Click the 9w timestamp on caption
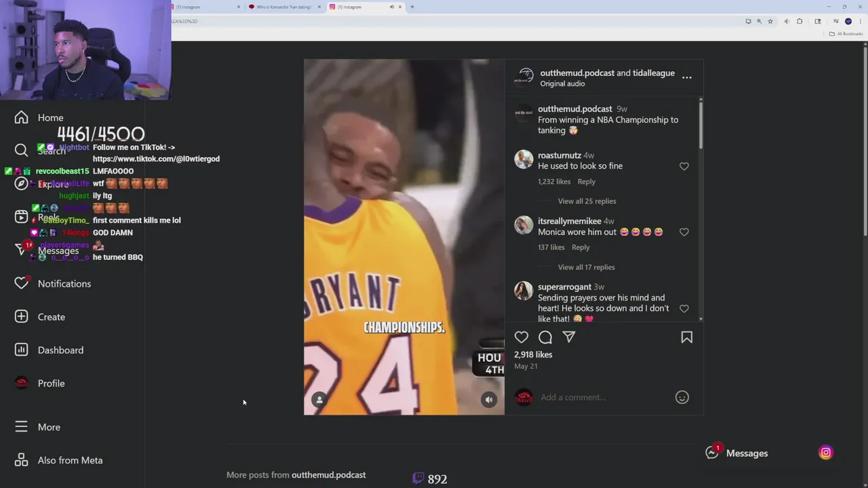This screenshot has height=488, width=868. click(x=622, y=109)
